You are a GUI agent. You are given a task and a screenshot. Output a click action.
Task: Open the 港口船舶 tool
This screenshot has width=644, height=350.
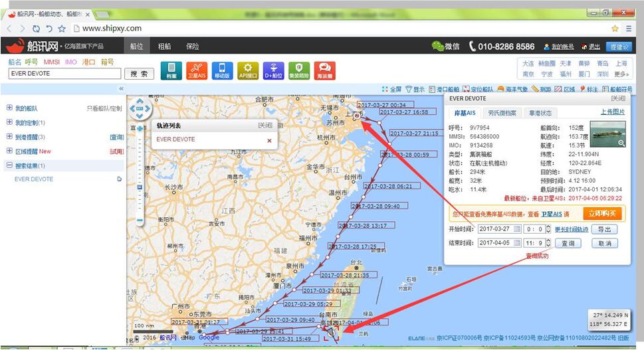coord(444,89)
